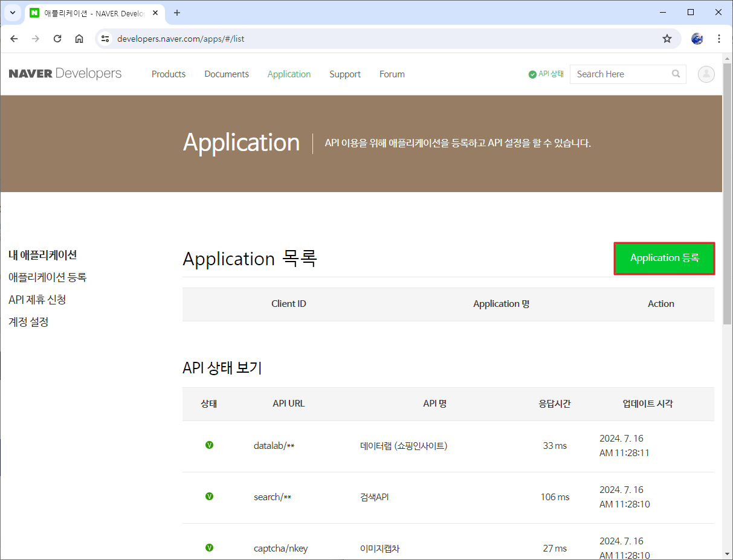Open a new tab with plus button
The width and height of the screenshot is (733, 560).
(177, 13)
